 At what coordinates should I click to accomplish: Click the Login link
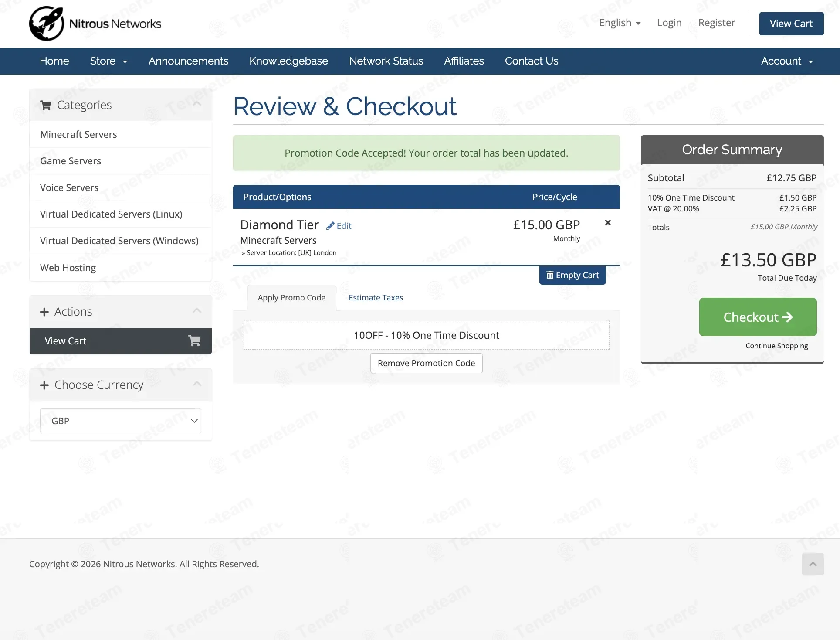click(669, 23)
